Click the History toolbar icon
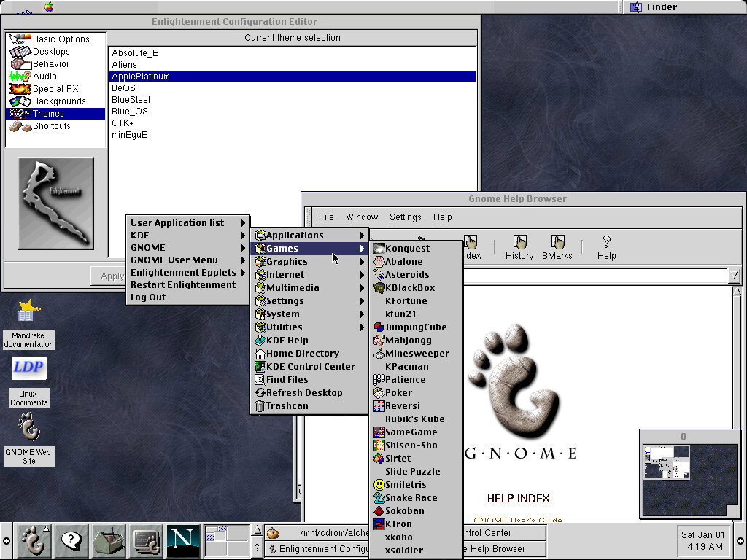This screenshot has width=747, height=560. click(519, 247)
